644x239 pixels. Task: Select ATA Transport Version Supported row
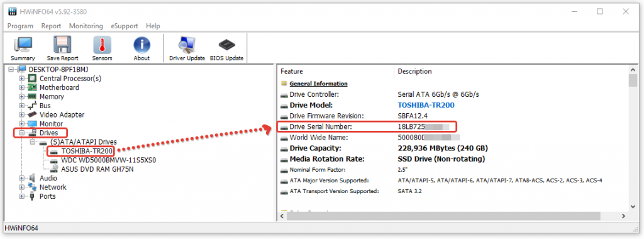453,191
